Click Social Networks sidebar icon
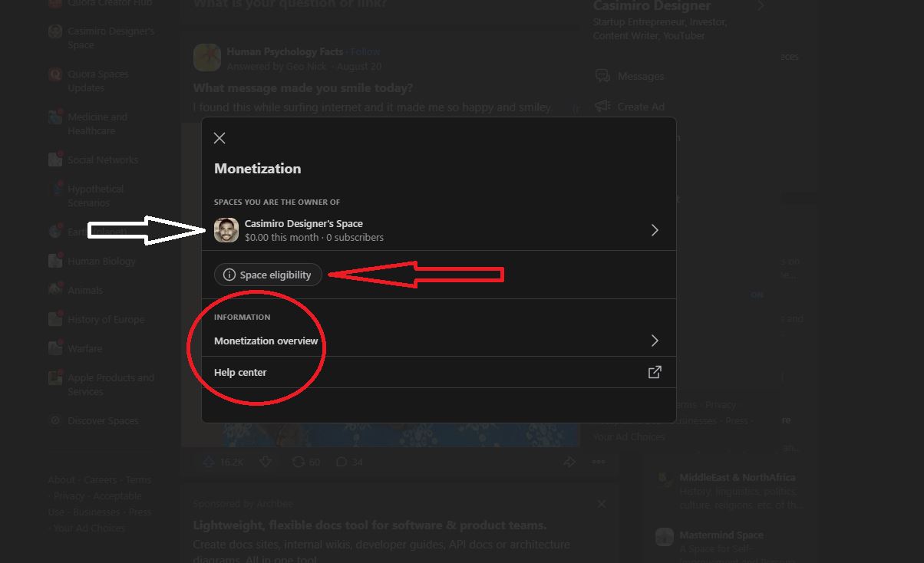This screenshot has height=563, width=924. click(55, 160)
